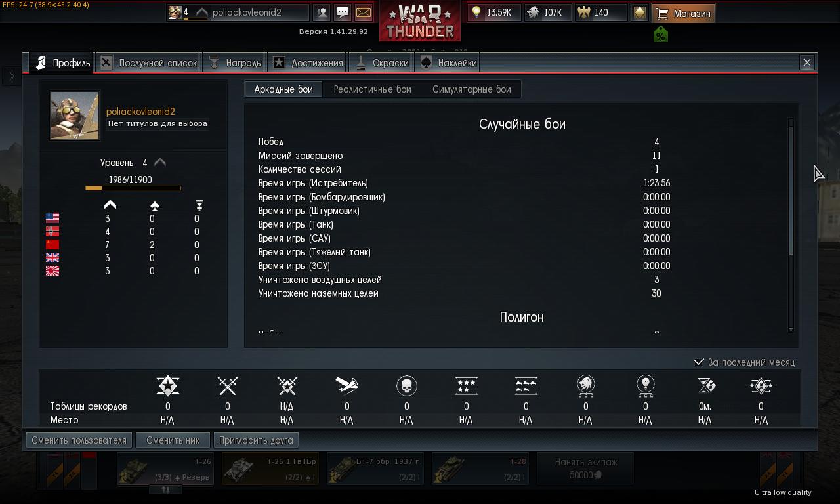
Task: Open the Послужной список tab
Action: point(149,63)
